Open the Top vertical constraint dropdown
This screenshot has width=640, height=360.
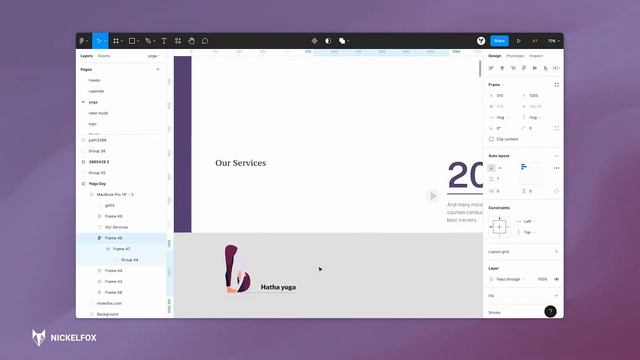[528, 232]
